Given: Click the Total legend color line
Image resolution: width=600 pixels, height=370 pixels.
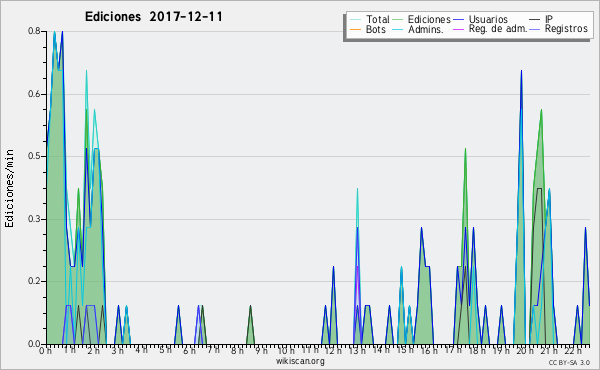Looking at the screenshot, I should (x=355, y=19).
